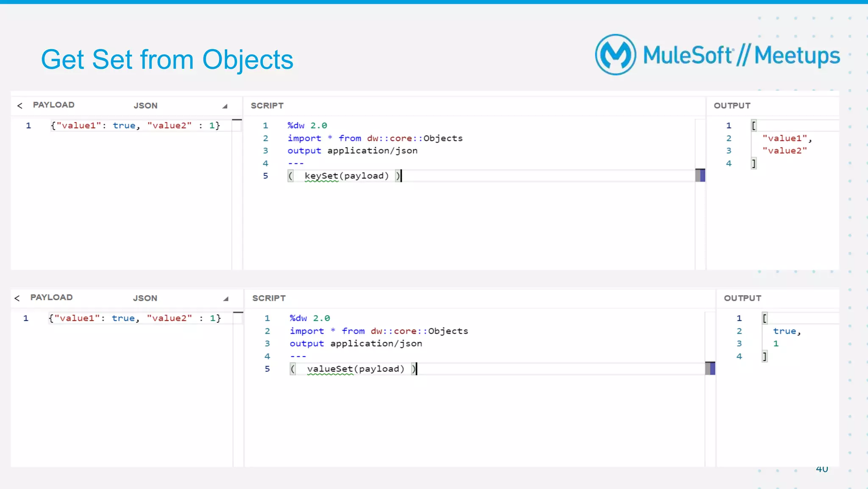Open the JSON format dropdown arrow in bottom panel

[226, 299]
